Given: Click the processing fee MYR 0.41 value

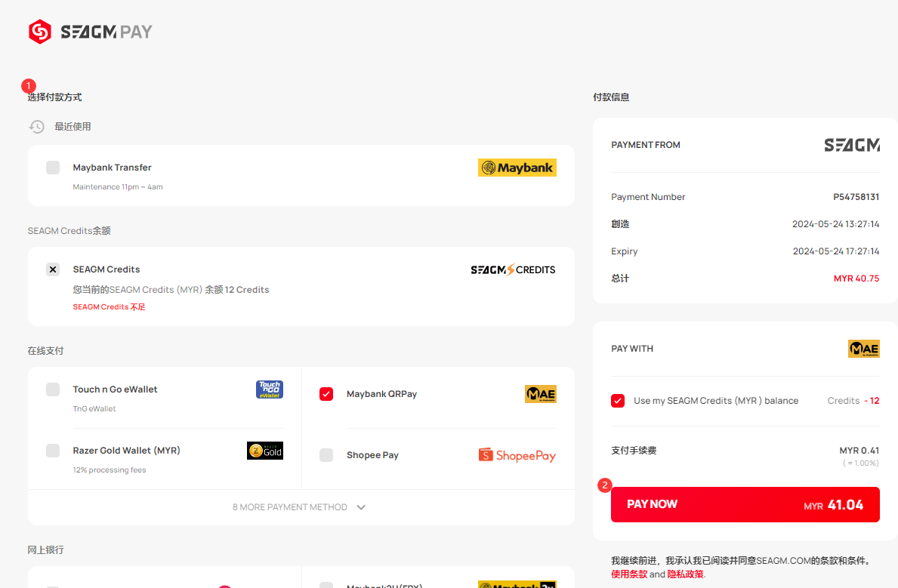Looking at the screenshot, I should (x=859, y=451).
